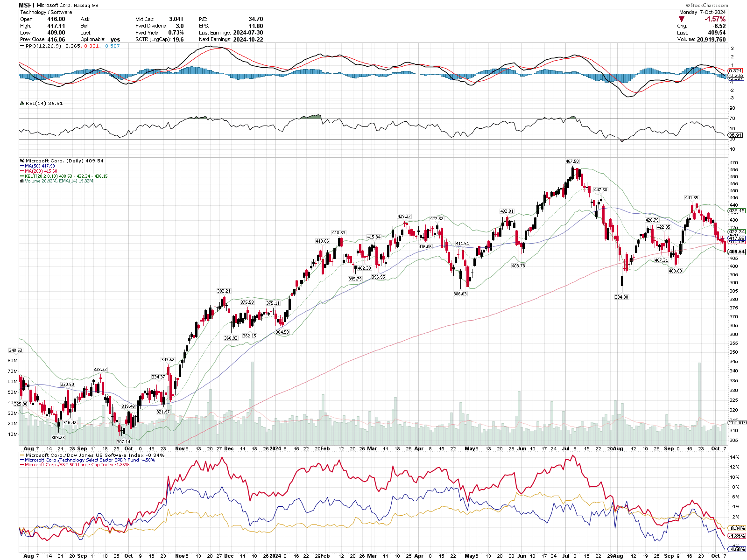Click the 447.58 price annotation
The height and width of the screenshot is (560, 747).
point(601,190)
